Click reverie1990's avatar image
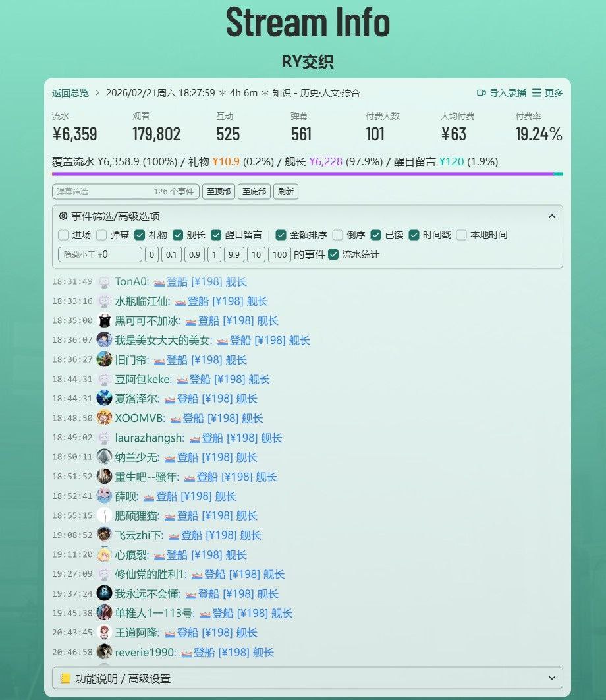Screen dimensions: 606x700 click(105, 652)
